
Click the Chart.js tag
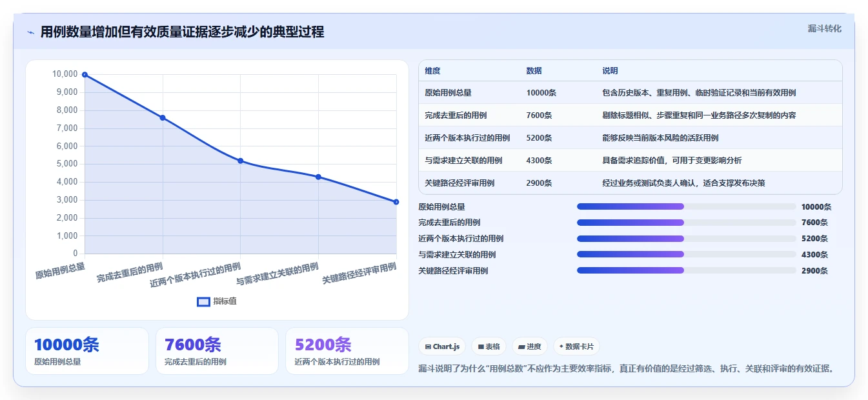[x=443, y=346]
